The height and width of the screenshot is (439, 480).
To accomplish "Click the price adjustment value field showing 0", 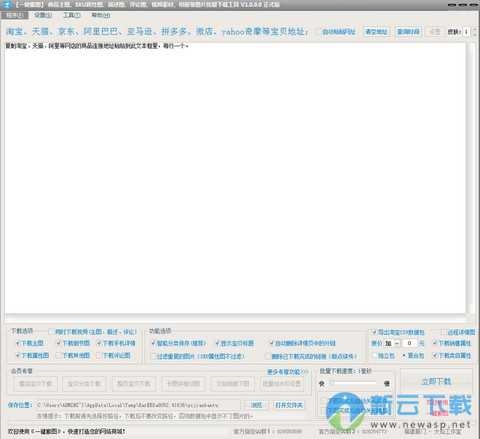I will 409,343.
